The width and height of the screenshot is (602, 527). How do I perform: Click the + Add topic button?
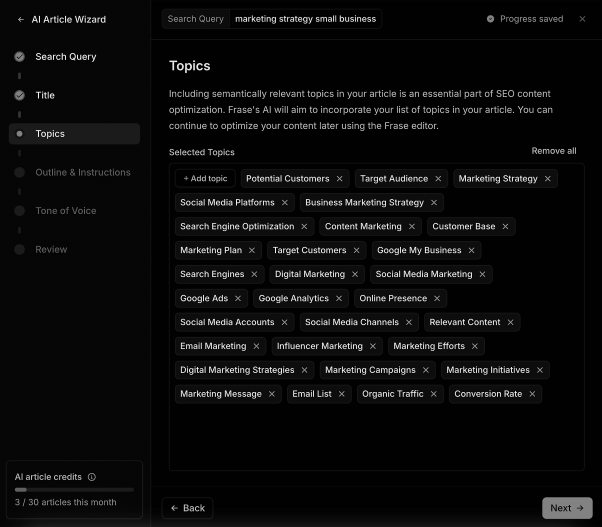205,178
